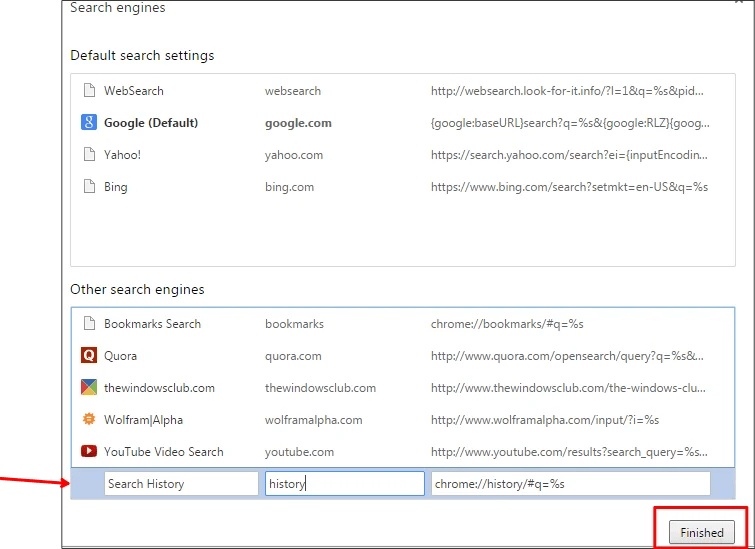Select the Bing engine name
The width and height of the screenshot is (755, 549).
116,187
